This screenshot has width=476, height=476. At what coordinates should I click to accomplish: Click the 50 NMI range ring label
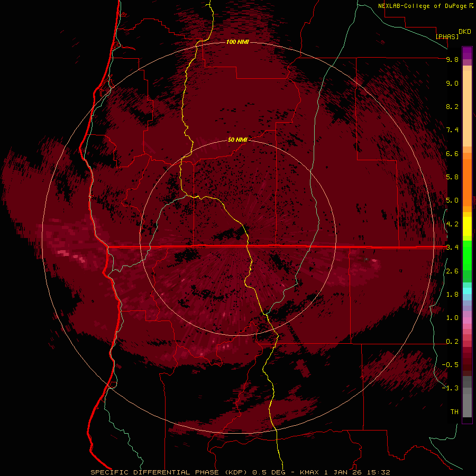[237, 140]
